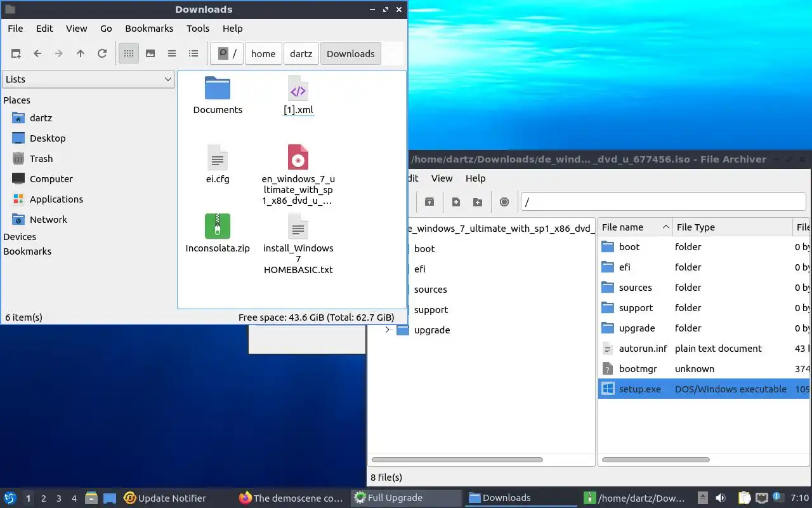Click horizontal scrollbar under archive tree
Viewport: 812px width, 508px height.
pos(457,460)
